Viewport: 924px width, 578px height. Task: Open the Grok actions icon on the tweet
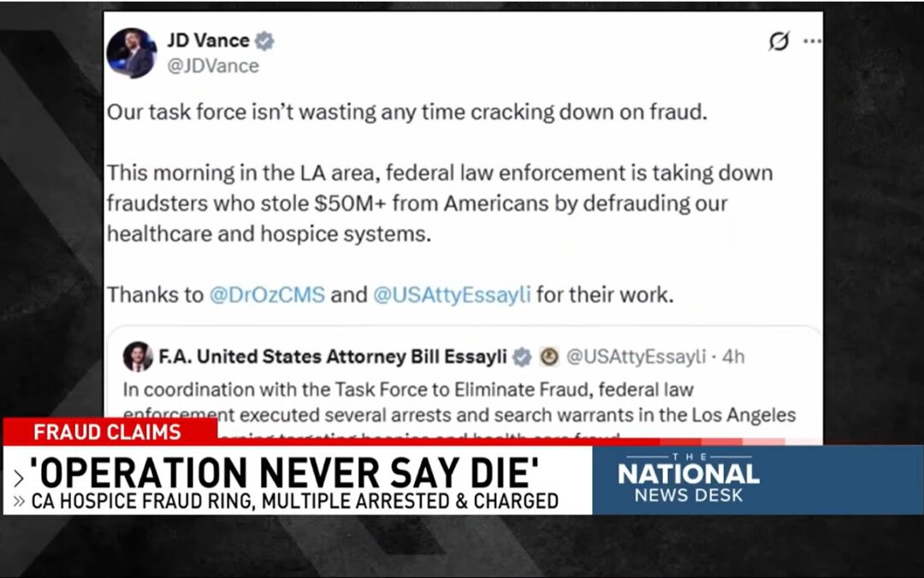tap(781, 39)
